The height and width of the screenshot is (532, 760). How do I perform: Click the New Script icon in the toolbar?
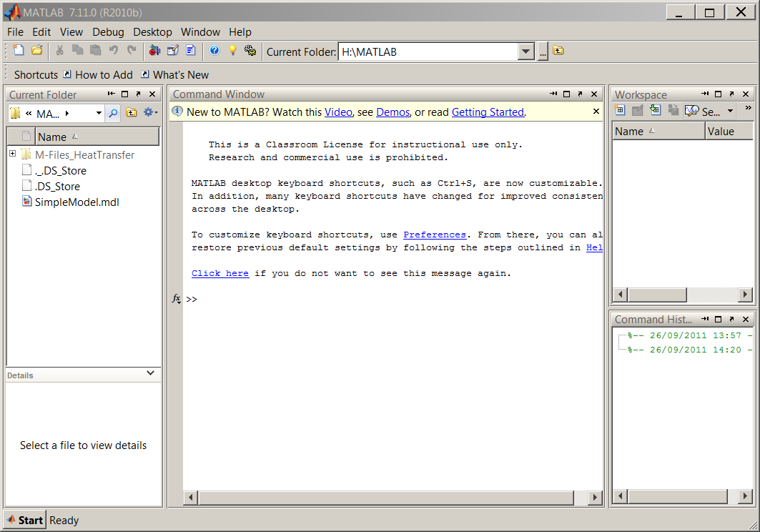[x=19, y=51]
